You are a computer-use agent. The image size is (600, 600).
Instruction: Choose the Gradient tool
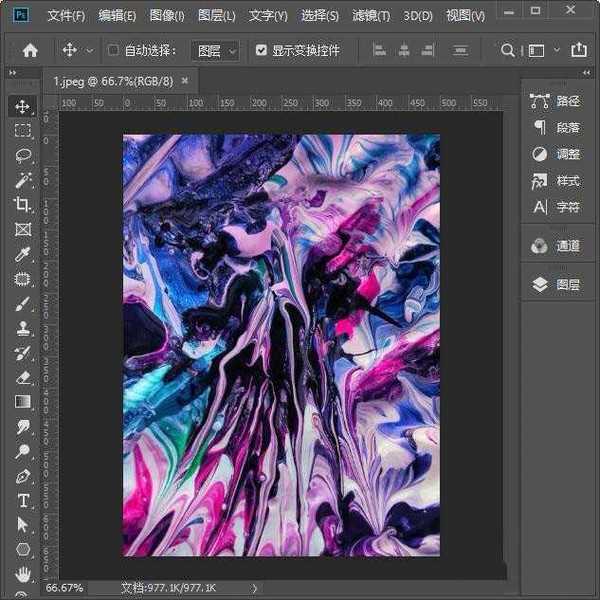(x=22, y=402)
